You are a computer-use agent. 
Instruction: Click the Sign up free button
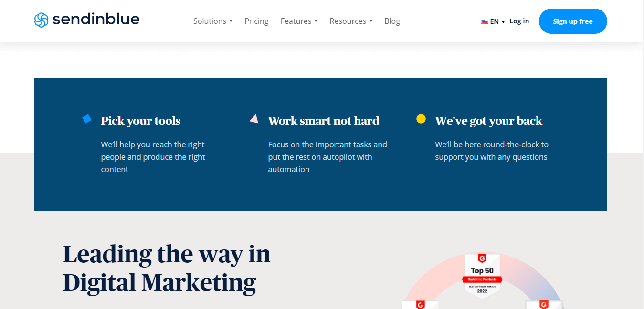click(573, 21)
